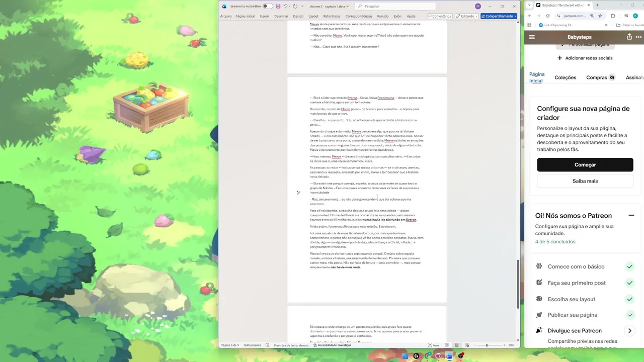Click the Página 8 de 9 status entry
The image size is (644, 362).
(x=230, y=345)
